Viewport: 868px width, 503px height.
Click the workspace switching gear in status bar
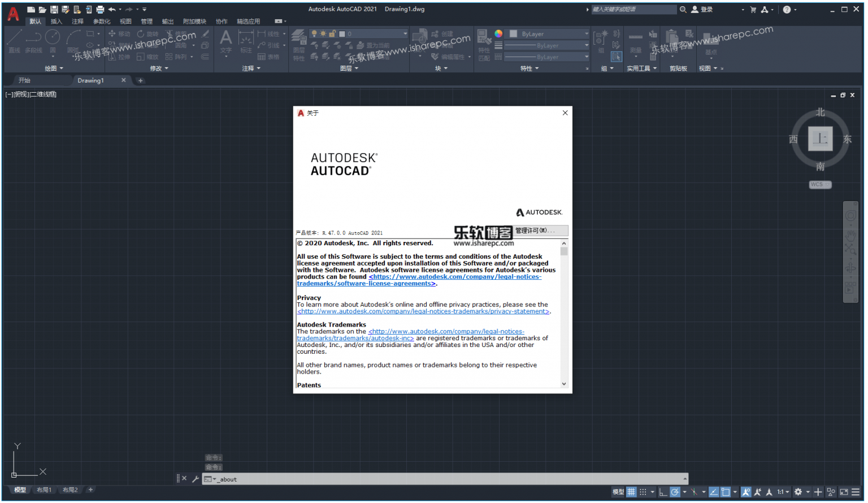pos(798,492)
